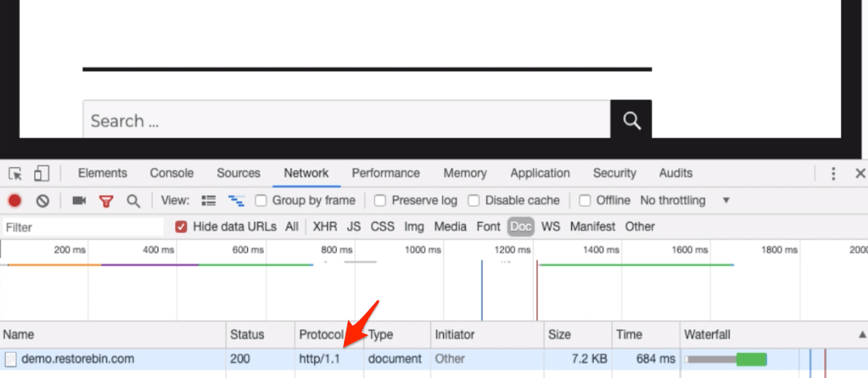Toggle the Doc filter
This screenshot has width=868, height=378.
pos(521,227)
